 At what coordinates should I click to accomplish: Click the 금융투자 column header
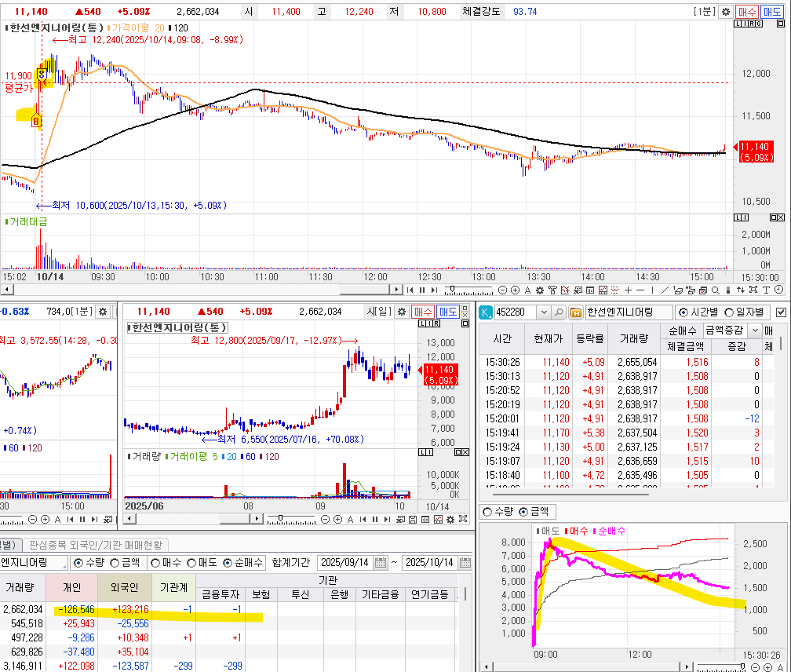click(x=221, y=594)
